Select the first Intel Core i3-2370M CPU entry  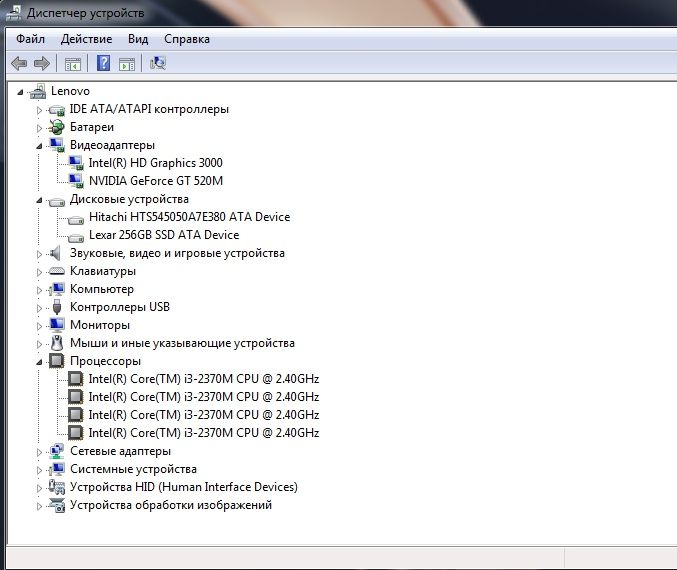pyautogui.click(x=204, y=379)
